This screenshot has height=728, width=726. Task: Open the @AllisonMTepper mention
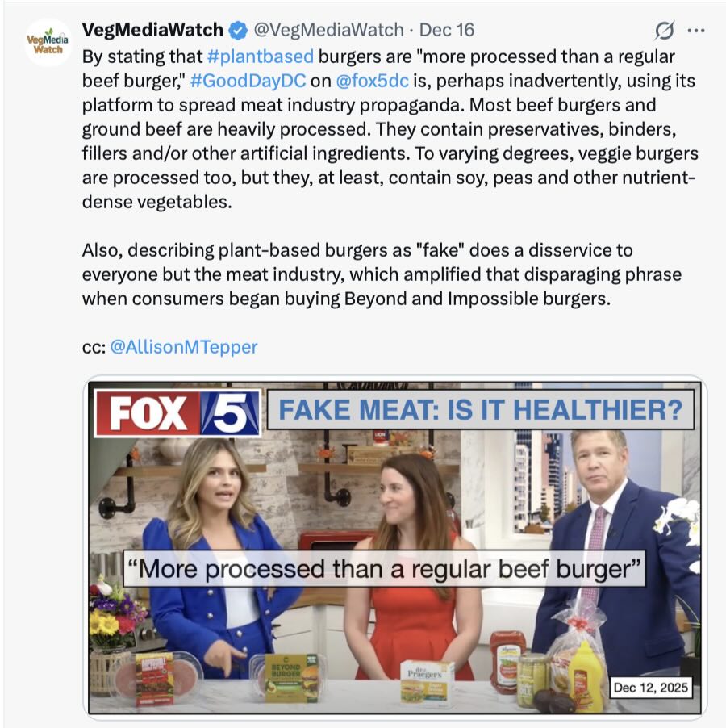(184, 347)
